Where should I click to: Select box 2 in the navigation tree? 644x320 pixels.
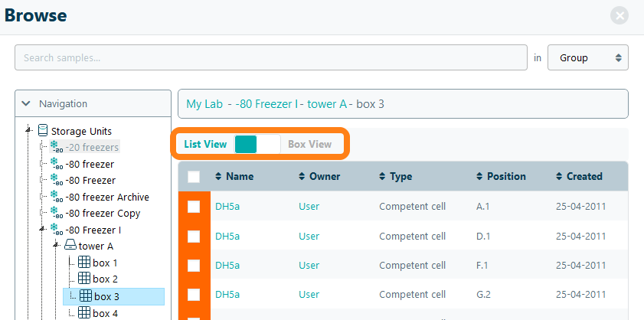[x=105, y=279]
